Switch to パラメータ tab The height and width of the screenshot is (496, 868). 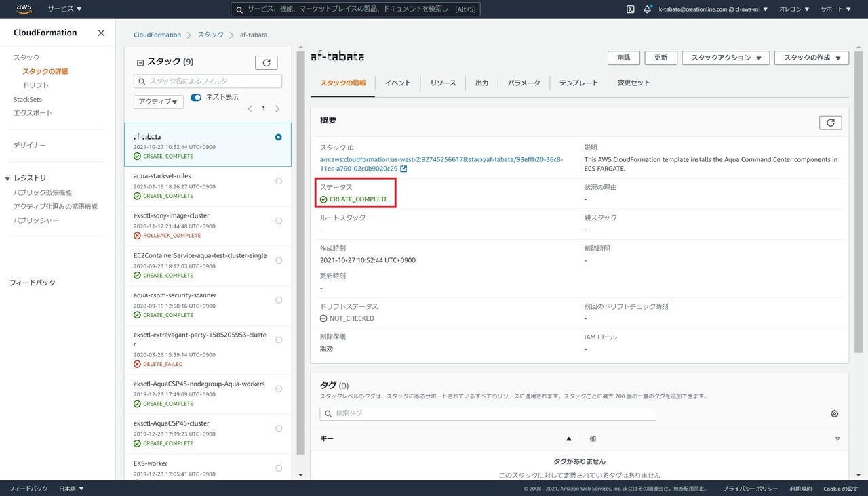tap(524, 83)
